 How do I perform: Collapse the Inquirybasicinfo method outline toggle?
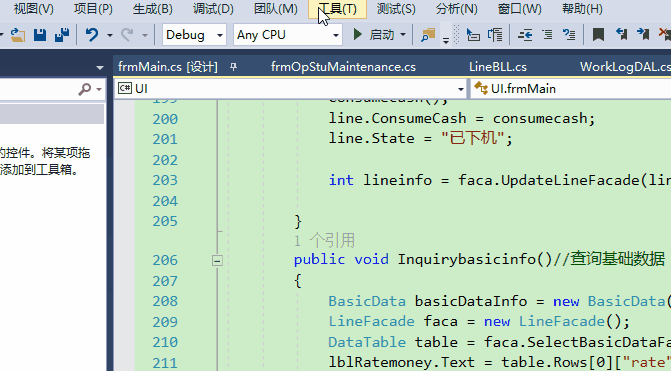click(217, 260)
